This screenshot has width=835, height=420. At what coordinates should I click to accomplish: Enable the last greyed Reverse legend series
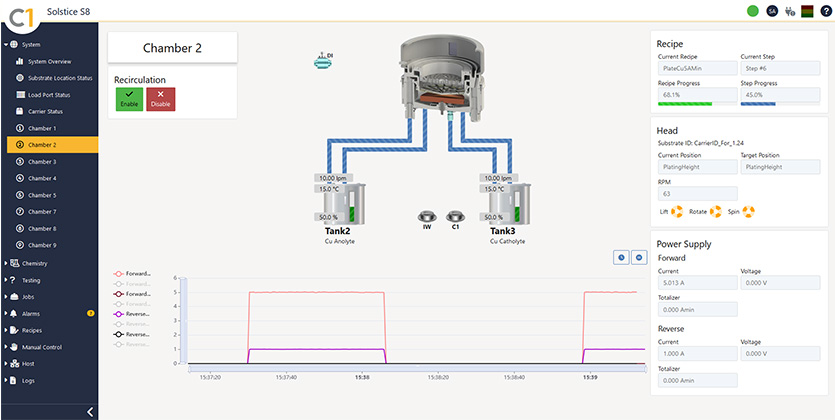click(x=132, y=344)
